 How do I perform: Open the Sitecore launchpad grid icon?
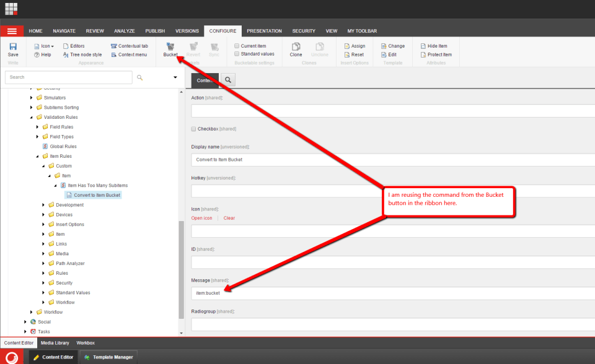point(12,9)
